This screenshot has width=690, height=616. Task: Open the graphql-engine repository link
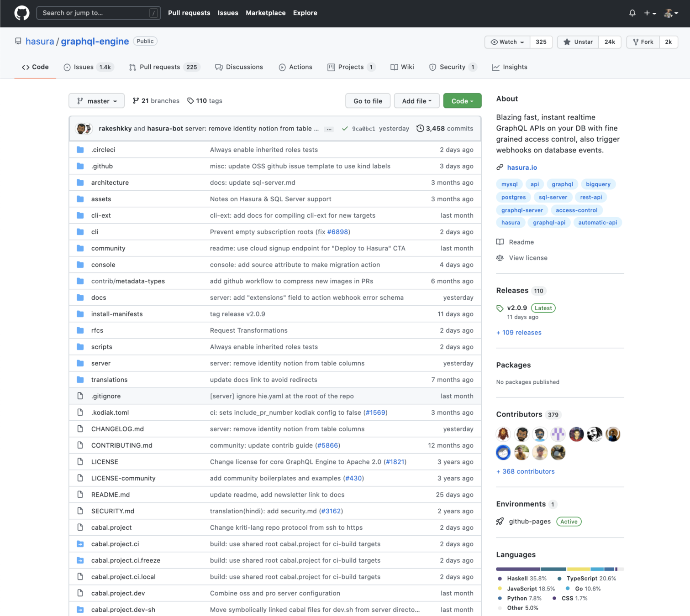(x=95, y=41)
